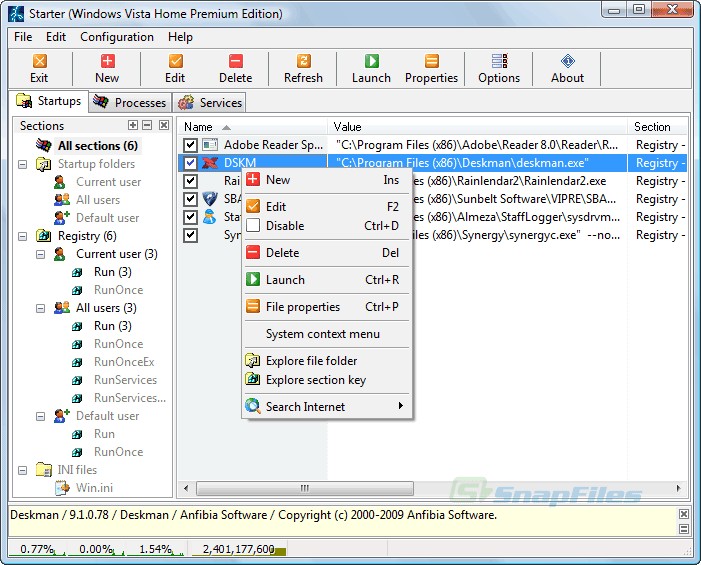
Task: Open the Configuration menu
Action: (x=117, y=37)
